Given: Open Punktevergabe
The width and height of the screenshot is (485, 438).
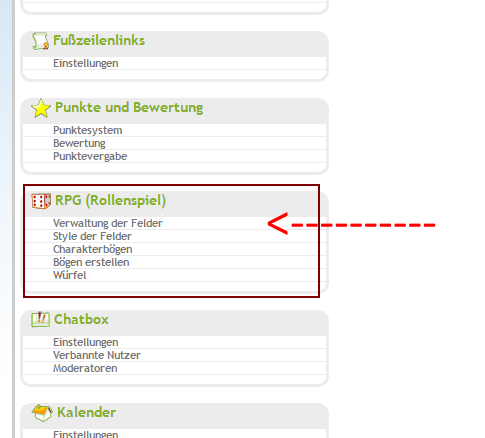Looking at the screenshot, I should (x=90, y=156).
